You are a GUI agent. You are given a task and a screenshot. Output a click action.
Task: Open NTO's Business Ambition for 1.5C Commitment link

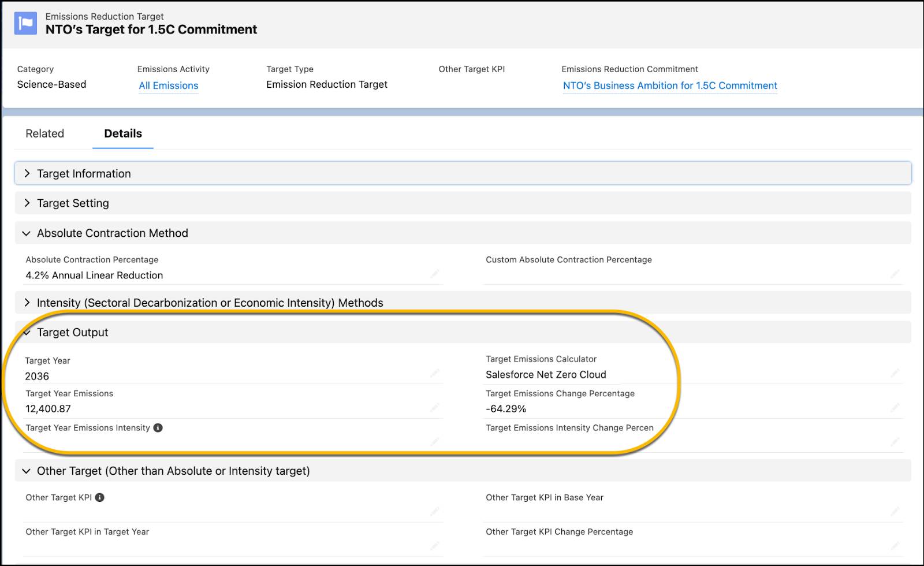[670, 85]
